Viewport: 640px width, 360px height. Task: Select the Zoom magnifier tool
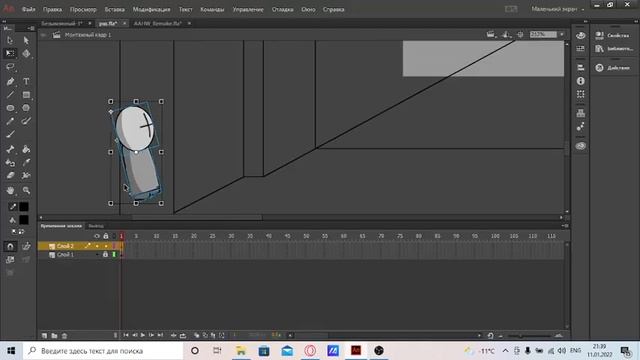point(26,191)
